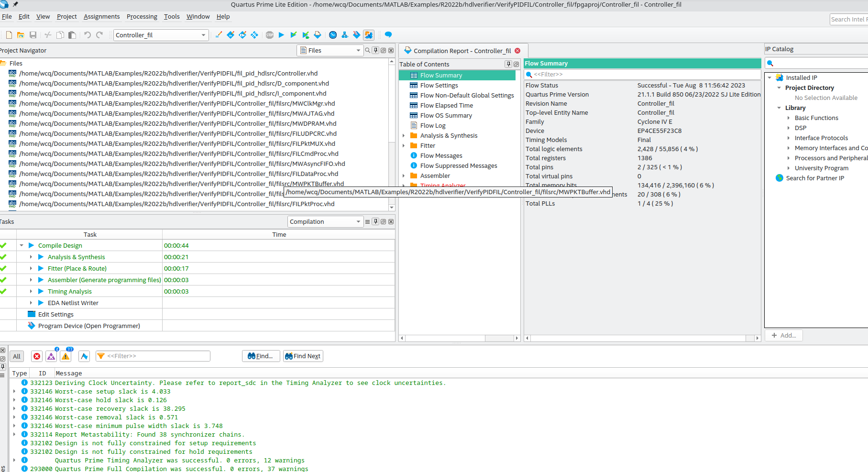Click the + Add... button in IP Catalog
This screenshot has height=472, width=868.
pos(783,335)
